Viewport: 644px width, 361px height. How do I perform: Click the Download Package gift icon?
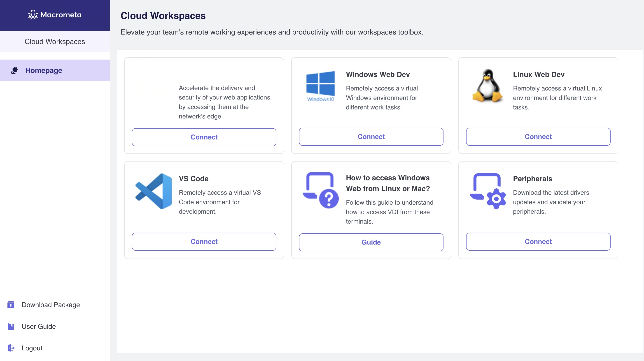tap(11, 305)
